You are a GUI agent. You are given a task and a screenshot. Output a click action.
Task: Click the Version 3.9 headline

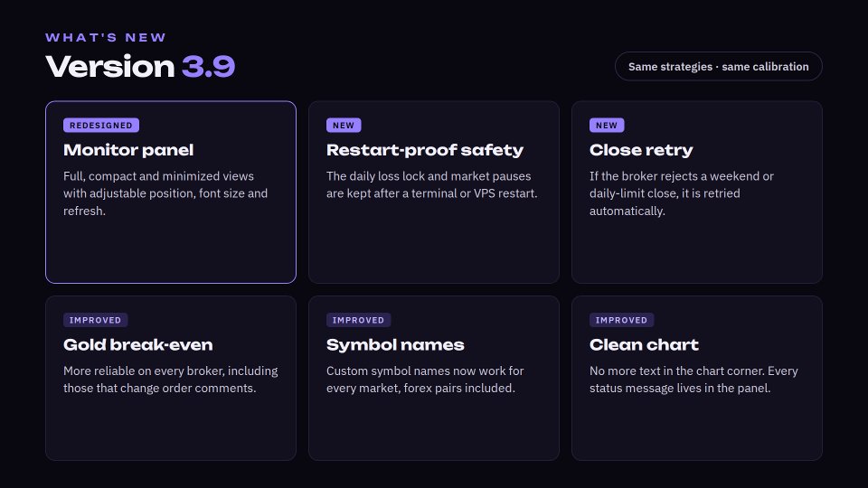(140, 66)
